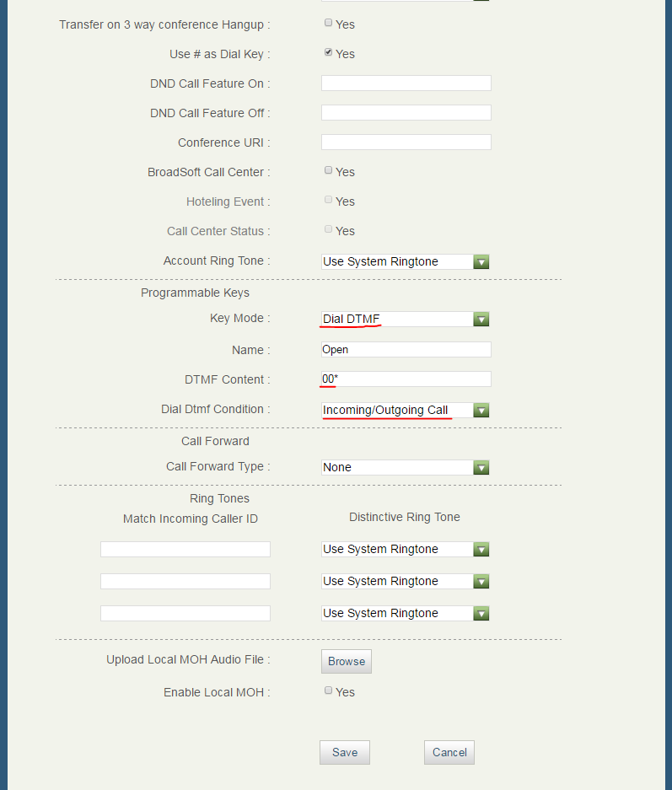This screenshot has height=790, width=672.
Task: Click the Save button
Action: tap(344, 752)
